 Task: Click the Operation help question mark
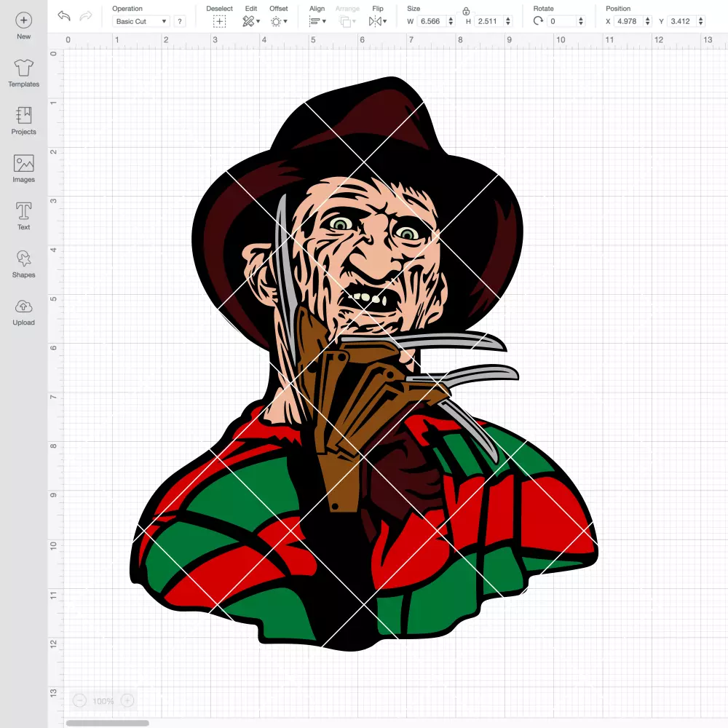[x=180, y=21]
